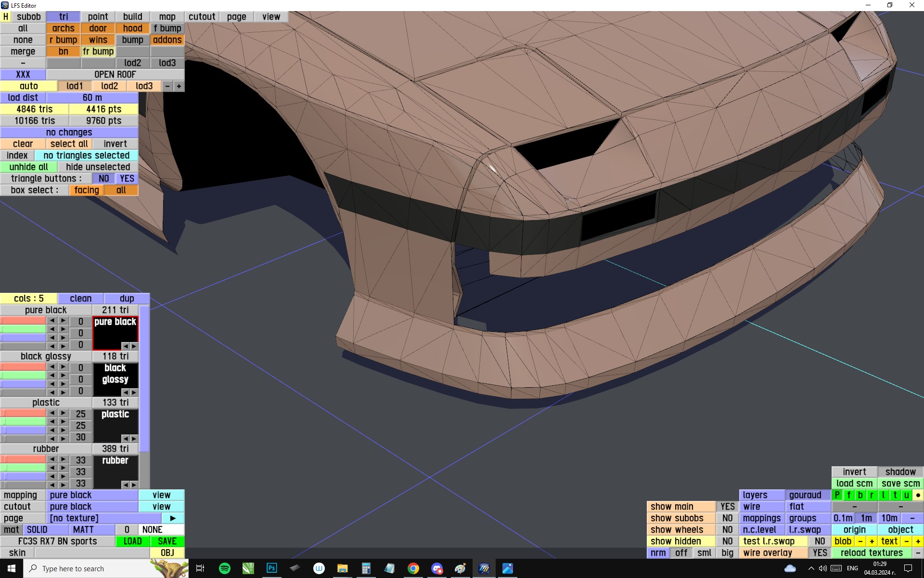The width and height of the screenshot is (924, 578).
Task: Expand system tray hidden icons chevron
Action: 811,568
